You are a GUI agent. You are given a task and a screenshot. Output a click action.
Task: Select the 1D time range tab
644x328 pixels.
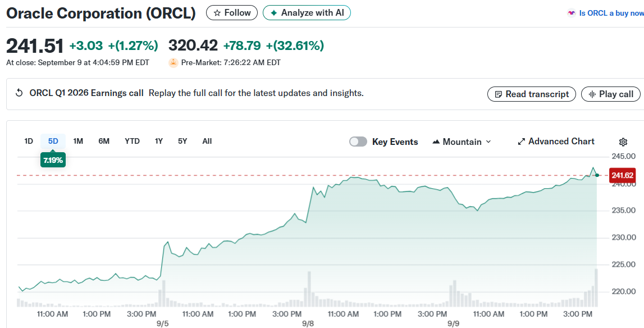pos(28,141)
